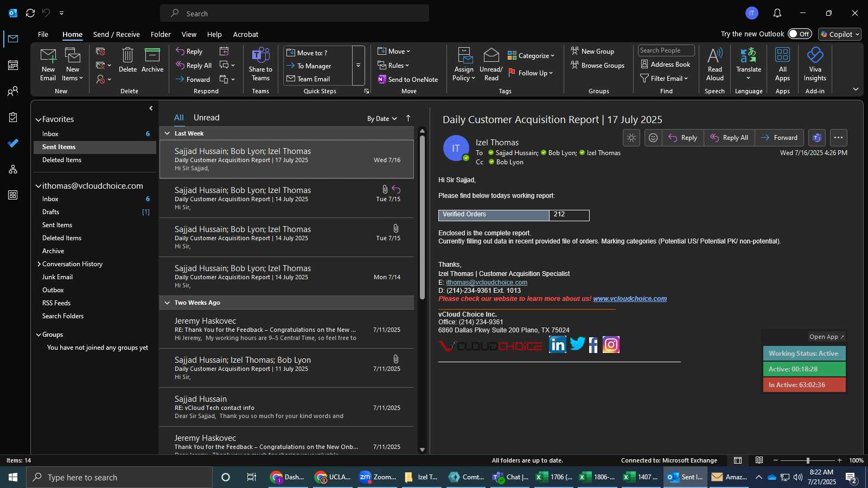868x488 pixels.
Task: Open Tasks clipboard icon in navigation bar
Action: (x=13, y=117)
